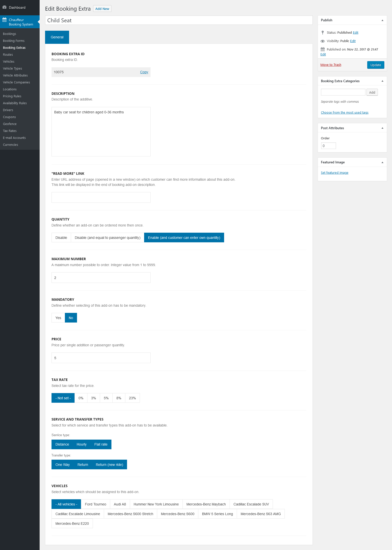The image size is (392, 550).
Task: Open the Vehicles menu item in sidebar
Action: [x=9, y=61]
